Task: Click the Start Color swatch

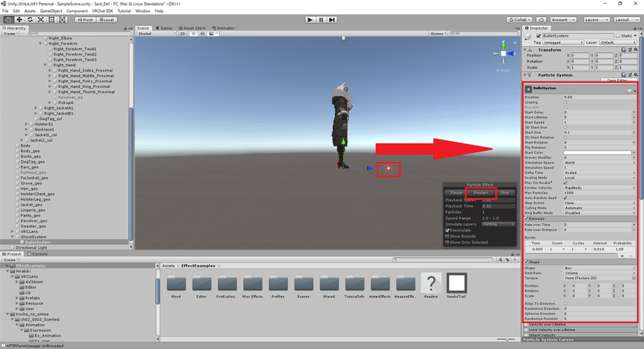Action: pyautogui.click(x=597, y=152)
